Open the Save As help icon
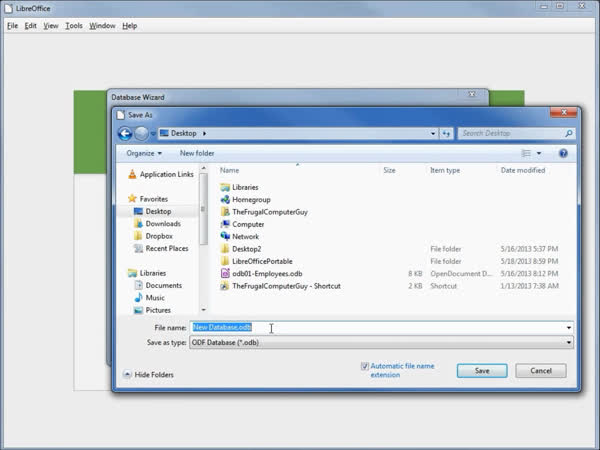Image resolution: width=600 pixels, height=450 pixels. click(563, 153)
